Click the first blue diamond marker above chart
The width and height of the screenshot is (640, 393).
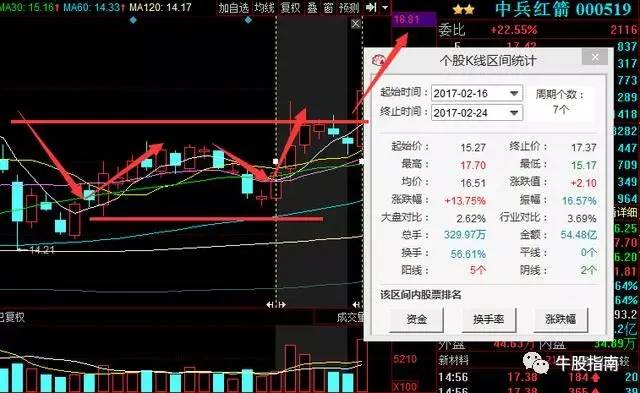tap(133, 20)
